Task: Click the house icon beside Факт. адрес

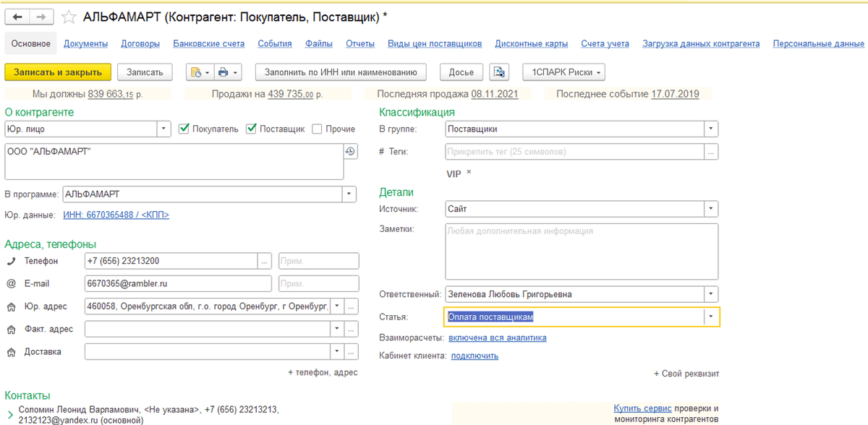Action: pos(11,330)
